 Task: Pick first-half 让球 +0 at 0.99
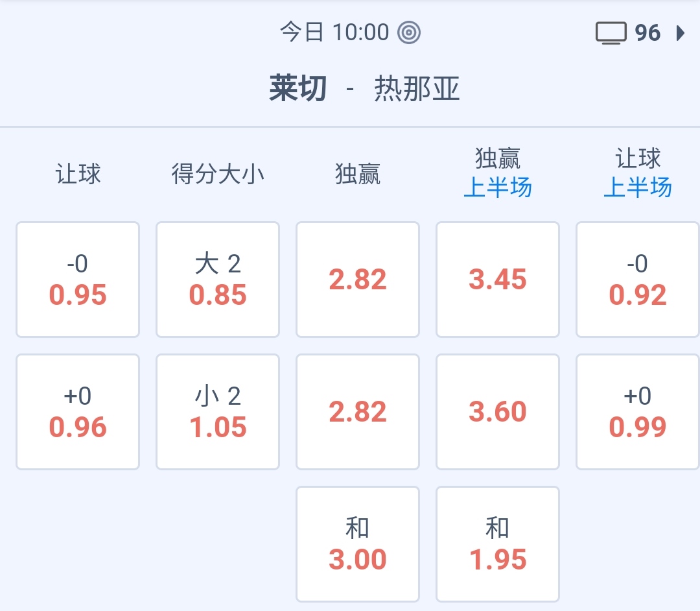pyautogui.click(x=638, y=412)
